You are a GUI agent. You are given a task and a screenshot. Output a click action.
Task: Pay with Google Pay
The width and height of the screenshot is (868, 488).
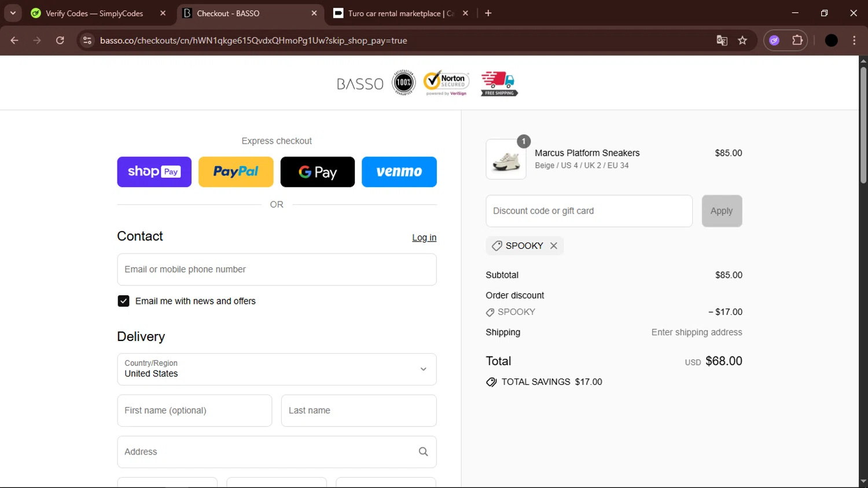coord(318,172)
